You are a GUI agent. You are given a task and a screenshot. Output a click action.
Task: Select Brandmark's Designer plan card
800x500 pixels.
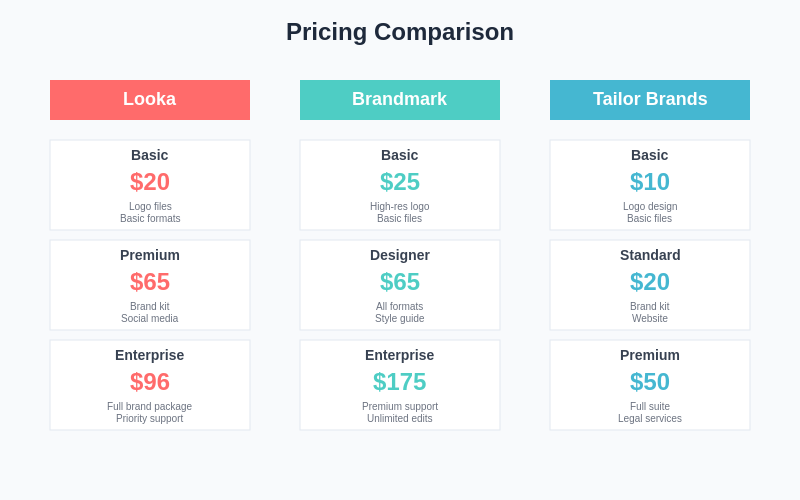tap(400, 285)
